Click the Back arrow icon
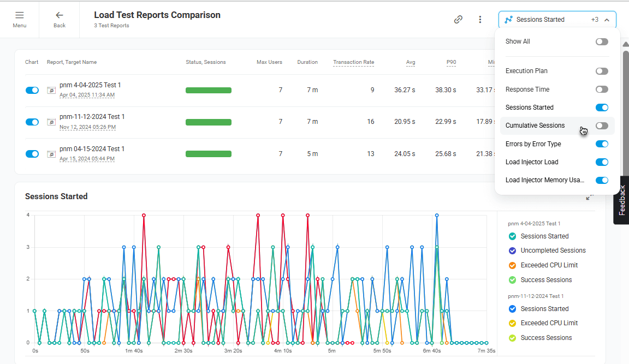Image resolution: width=629 pixels, height=364 pixels. pos(60,16)
